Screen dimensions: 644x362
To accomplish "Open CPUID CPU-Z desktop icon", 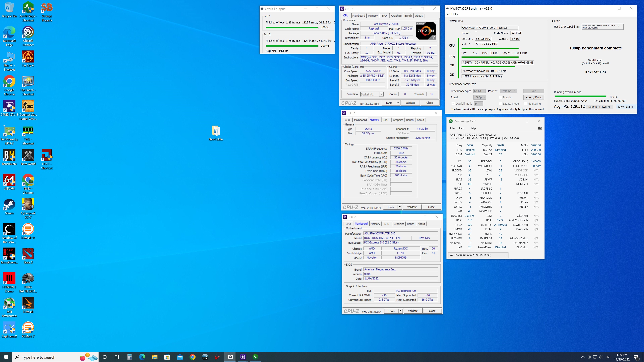I will (x=9, y=108).
